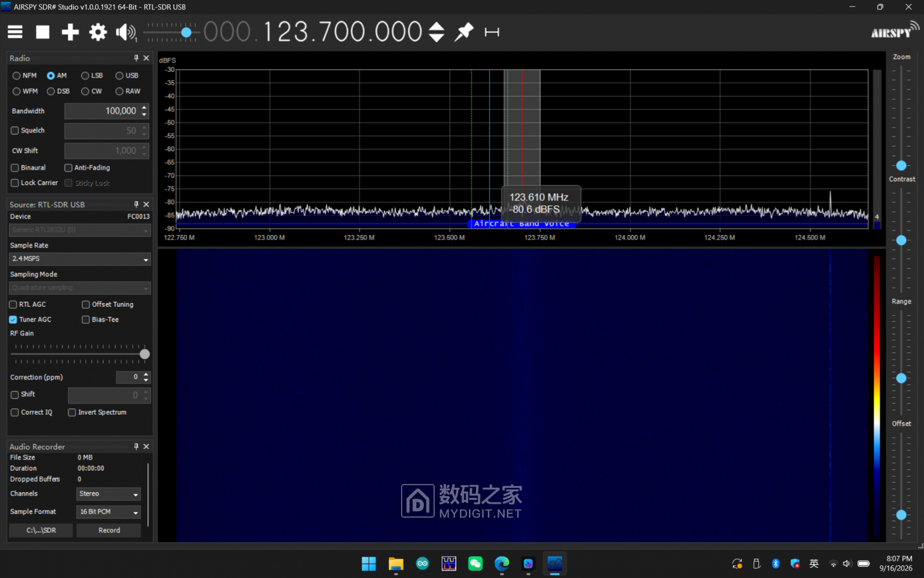924x578 pixels.
Task: Enable the Binaural checkbox
Action: pos(15,168)
